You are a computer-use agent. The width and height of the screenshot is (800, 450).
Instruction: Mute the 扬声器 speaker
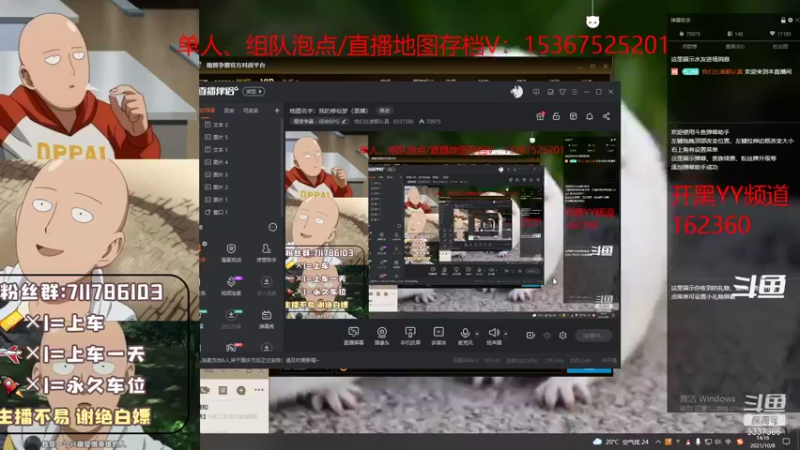tap(493, 335)
